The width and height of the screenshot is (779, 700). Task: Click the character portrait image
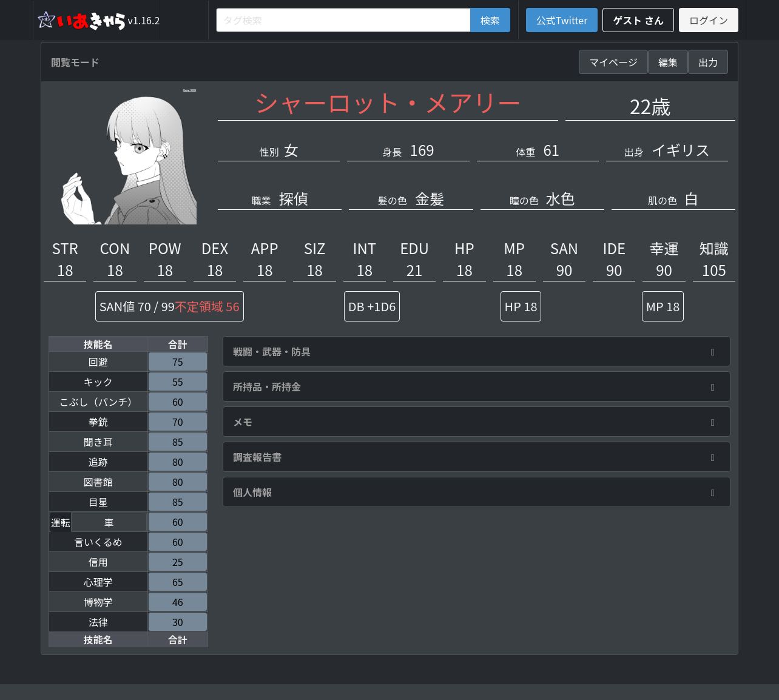pos(129,156)
